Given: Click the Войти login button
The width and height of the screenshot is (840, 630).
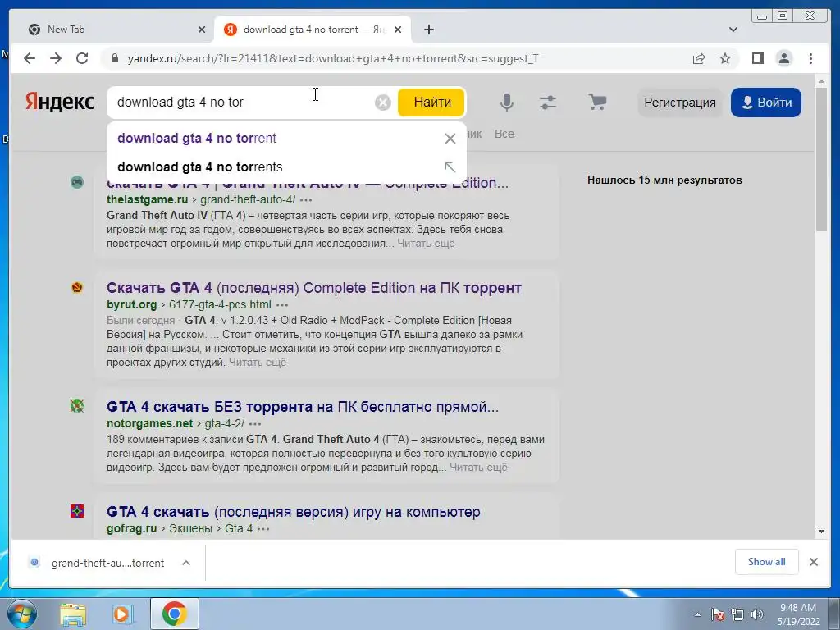Looking at the screenshot, I should (x=766, y=103).
